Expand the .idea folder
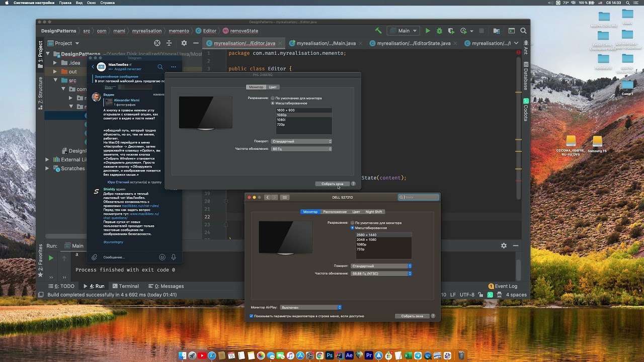The height and width of the screenshot is (362, 644). coord(55,63)
